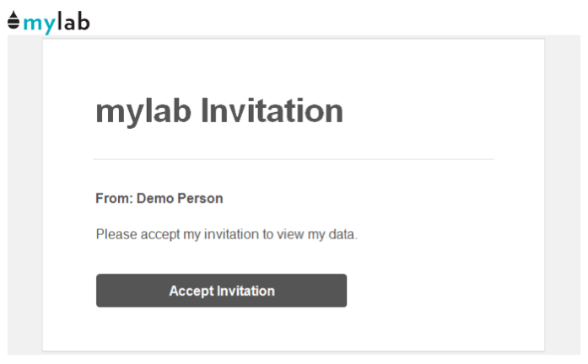588x364 pixels.
Task: Click the "From:" label
Action: coord(114,199)
